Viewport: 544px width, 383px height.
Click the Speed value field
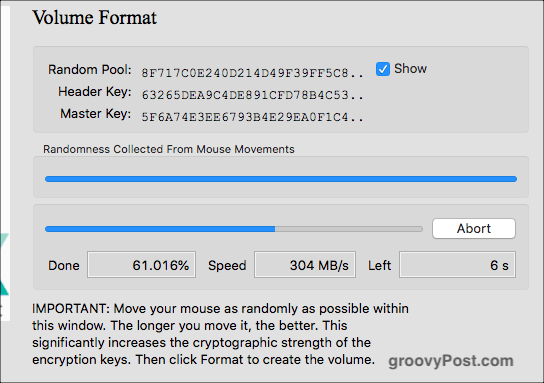(305, 265)
